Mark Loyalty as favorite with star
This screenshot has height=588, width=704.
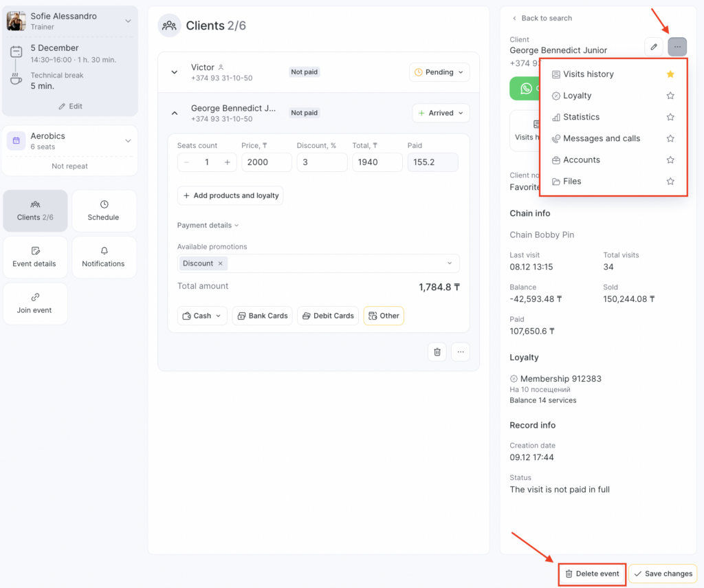pos(670,96)
